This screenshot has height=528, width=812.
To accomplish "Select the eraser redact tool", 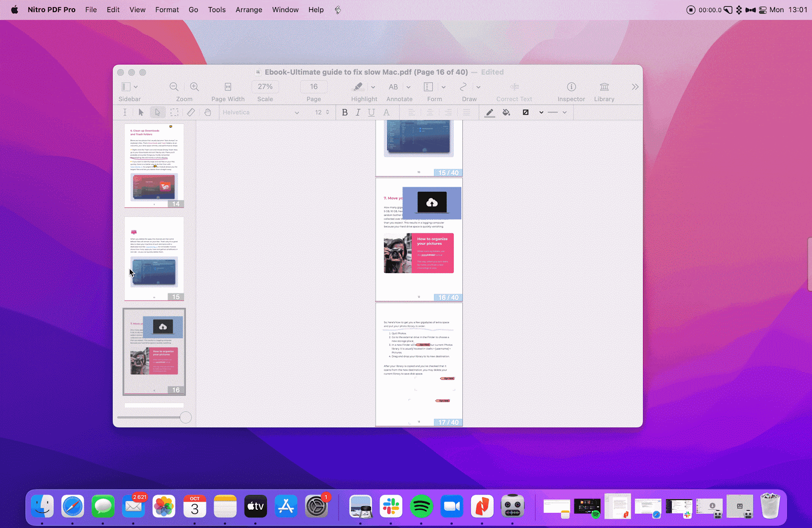I will 191,112.
